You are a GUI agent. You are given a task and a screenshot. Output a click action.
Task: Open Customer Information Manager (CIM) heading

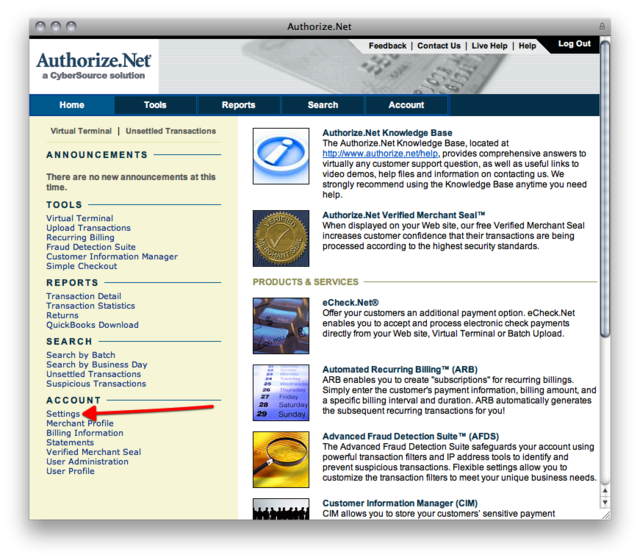(x=400, y=503)
